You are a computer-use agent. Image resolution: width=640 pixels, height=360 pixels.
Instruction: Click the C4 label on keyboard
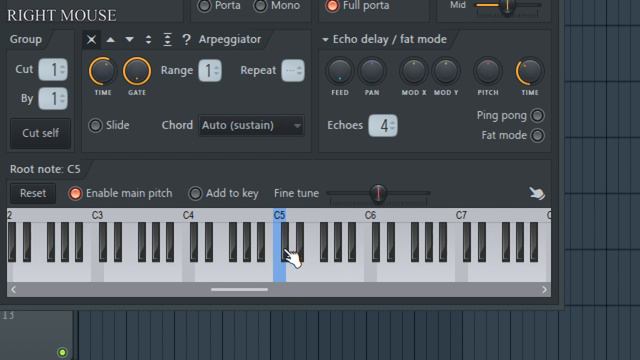tap(188, 216)
